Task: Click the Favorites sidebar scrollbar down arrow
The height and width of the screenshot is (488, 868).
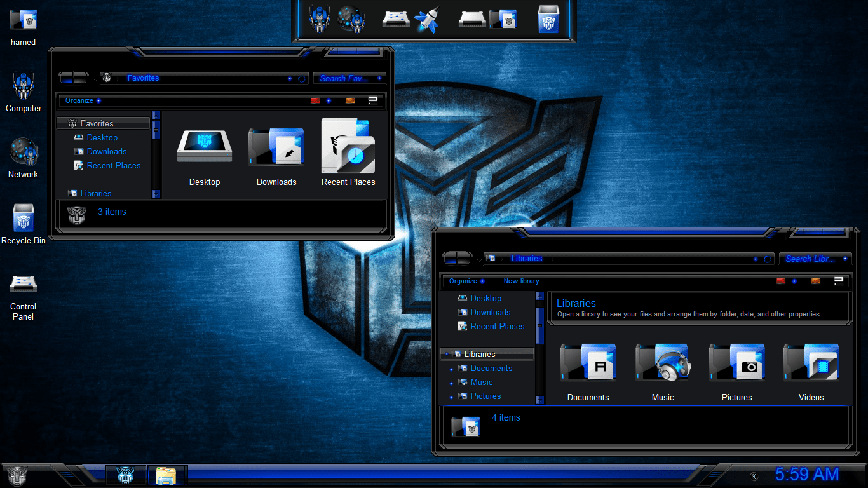Action: tap(156, 194)
